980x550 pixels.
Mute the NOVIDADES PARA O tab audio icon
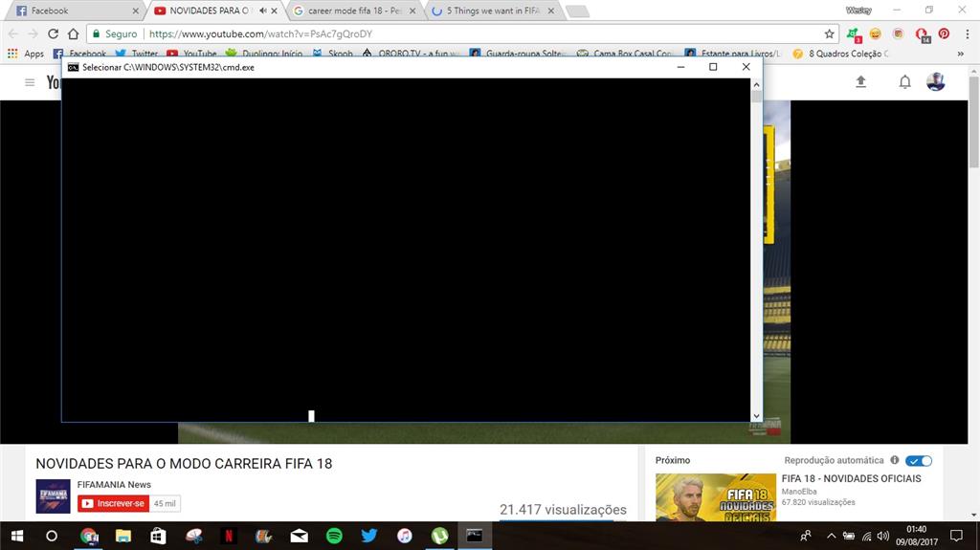click(x=262, y=11)
